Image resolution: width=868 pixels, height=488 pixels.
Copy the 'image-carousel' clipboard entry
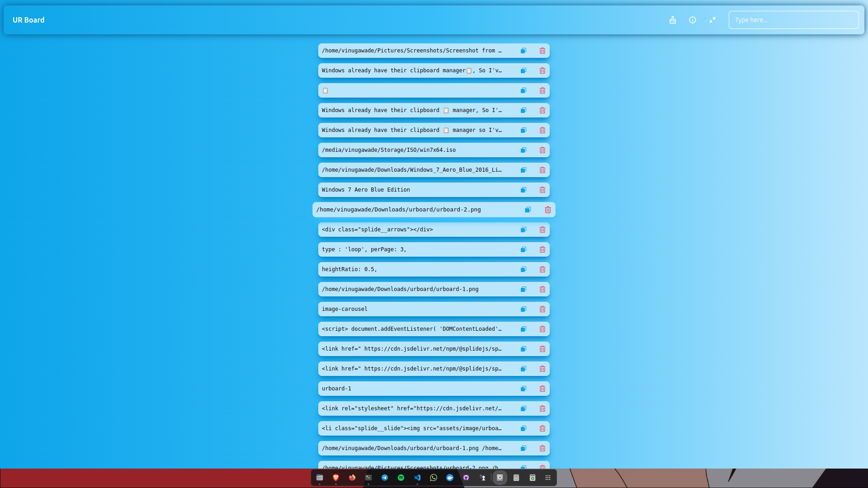tap(524, 309)
